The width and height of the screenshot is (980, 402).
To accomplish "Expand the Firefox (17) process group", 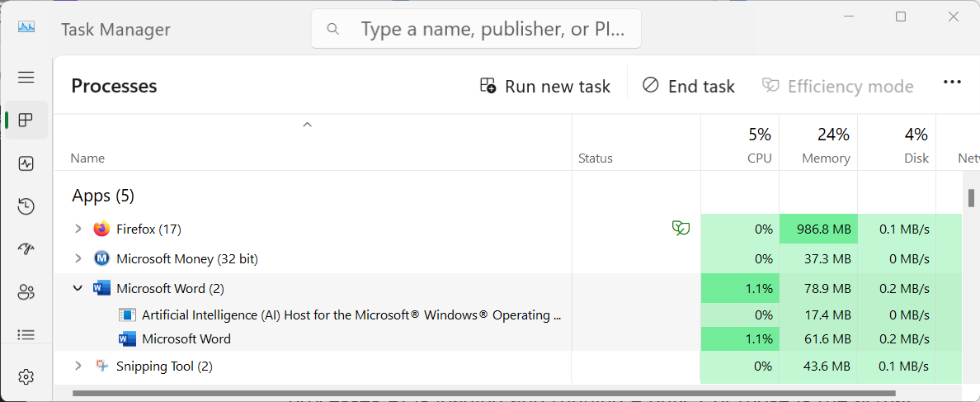I will pos(78,229).
